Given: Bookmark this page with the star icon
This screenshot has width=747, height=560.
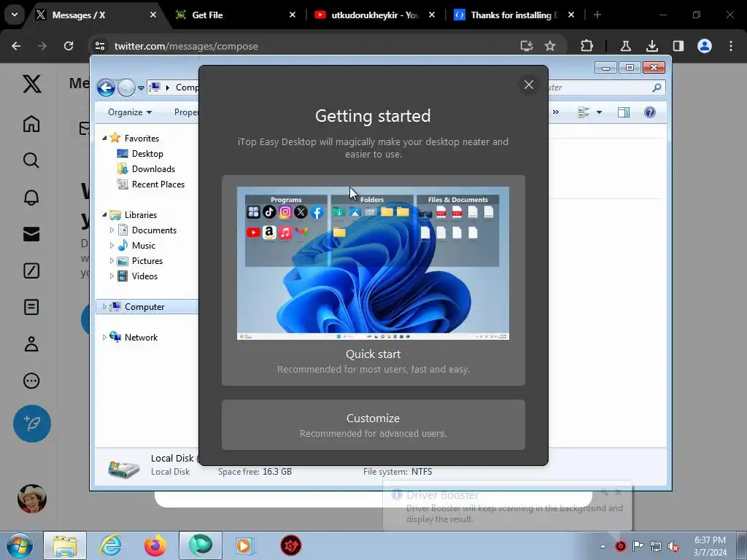Looking at the screenshot, I should pyautogui.click(x=550, y=46).
